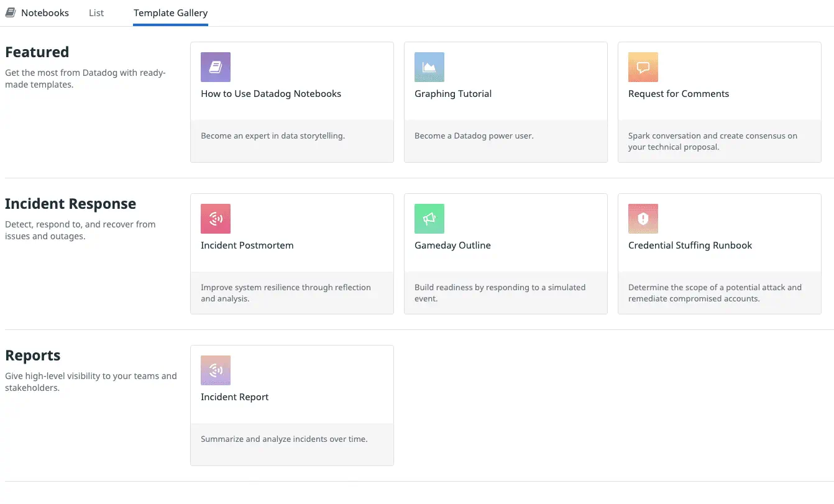The height and width of the screenshot is (504, 834).
Task: Open the How to Use Datadog Notebooks title
Action: click(x=271, y=94)
